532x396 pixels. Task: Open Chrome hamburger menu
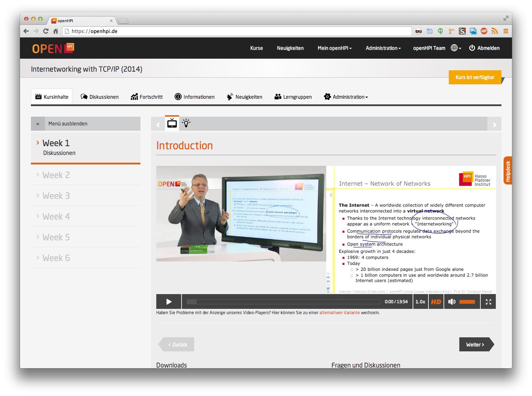(506, 31)
